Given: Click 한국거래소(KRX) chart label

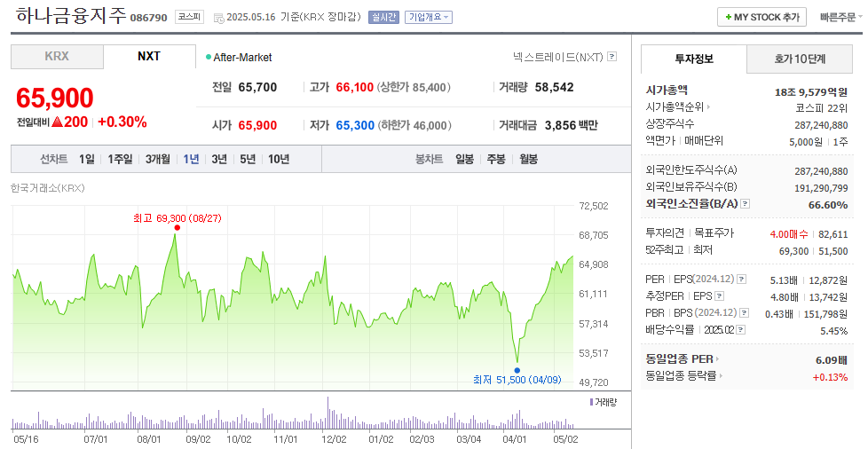Looking at the screenshot, I should coord(48,188).
